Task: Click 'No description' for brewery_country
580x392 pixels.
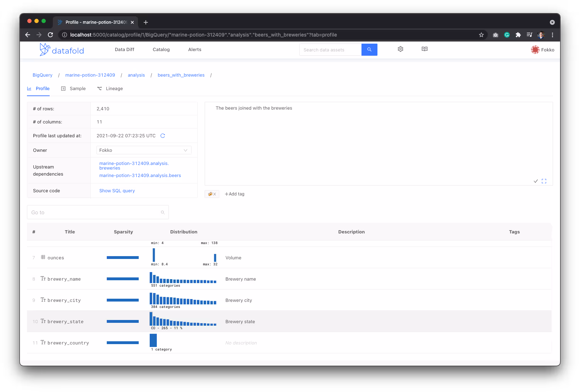Action: [x=241, y=343]
